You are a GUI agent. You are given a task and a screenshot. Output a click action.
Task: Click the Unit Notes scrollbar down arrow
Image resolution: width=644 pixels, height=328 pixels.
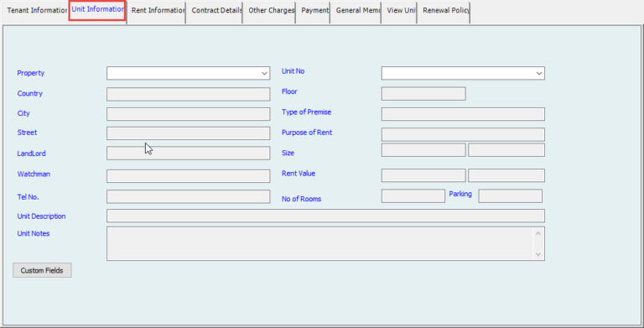pos(538,254)
